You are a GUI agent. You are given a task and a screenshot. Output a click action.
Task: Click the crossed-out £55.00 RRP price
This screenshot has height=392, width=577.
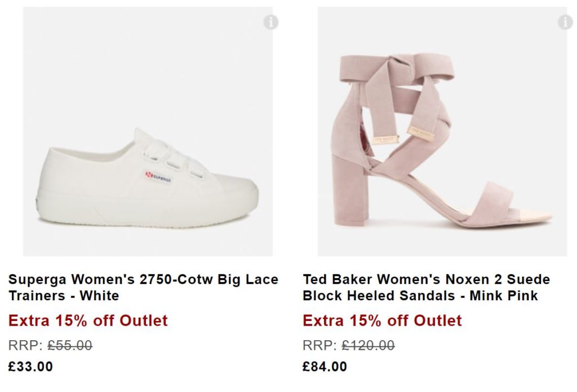(x=69, y=345)
